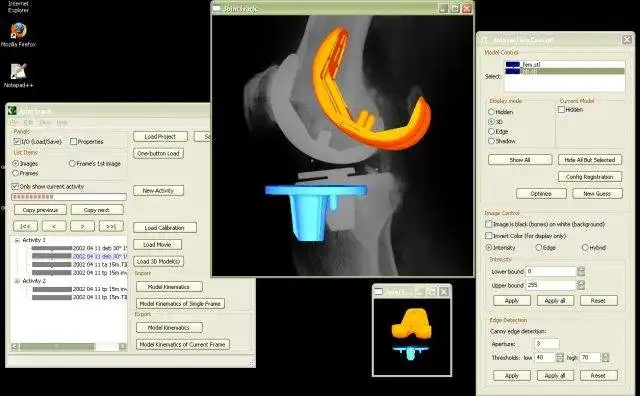The image size is (640, 396).
Task: Choose Frame's 1st image radio option
Action: (x=72, y=163)
